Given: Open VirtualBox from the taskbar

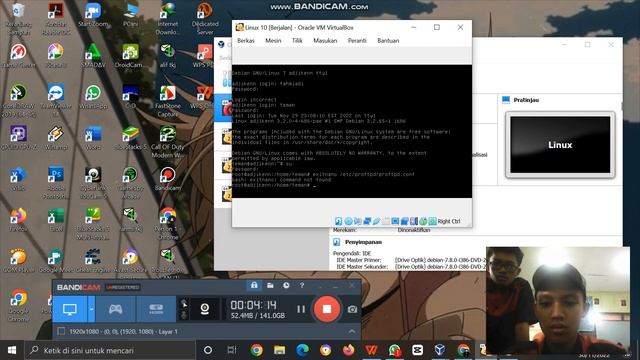Looking at the screenshot, I should pyautogui.click(x=440, y=350).
